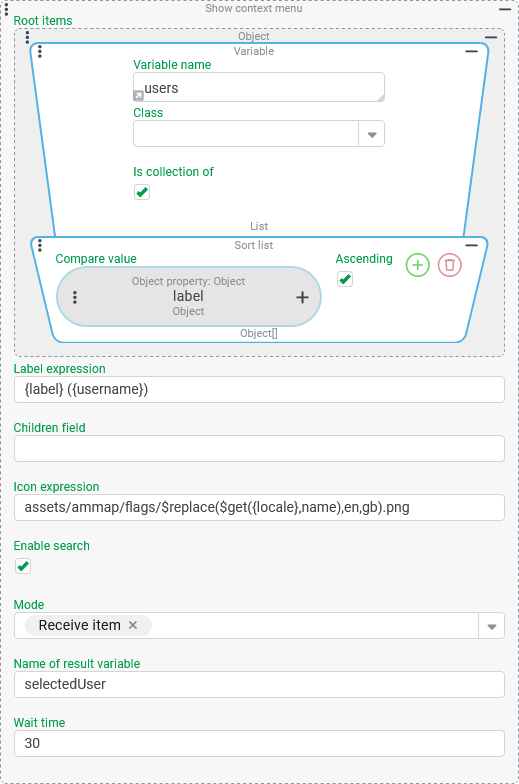Collapse the Sort list block with its minus button
Image resolution: width=519 pixels, height=784 pixels.
point(472,245)
